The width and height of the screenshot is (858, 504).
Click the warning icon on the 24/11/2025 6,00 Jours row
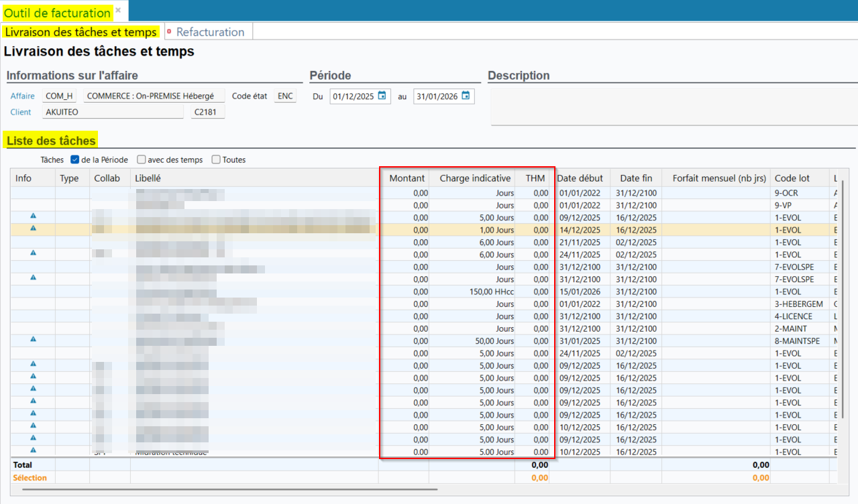tap(33, 253)
